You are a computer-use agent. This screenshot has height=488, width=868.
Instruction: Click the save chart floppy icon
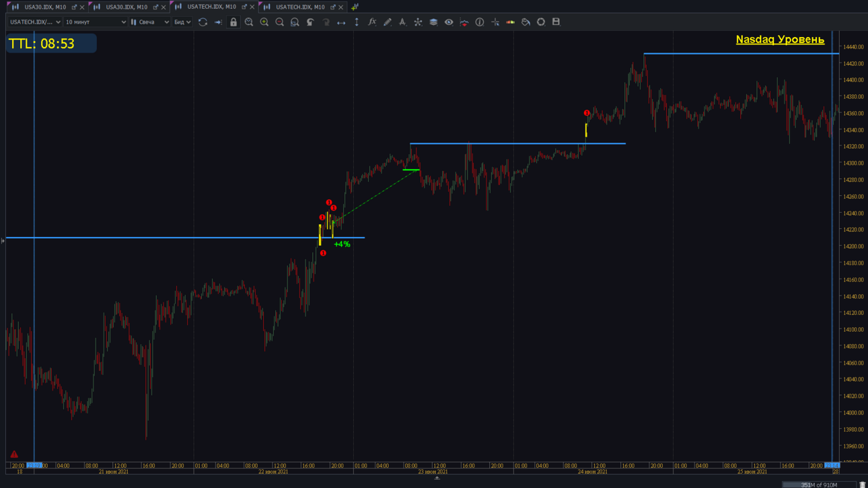point(556,22)
